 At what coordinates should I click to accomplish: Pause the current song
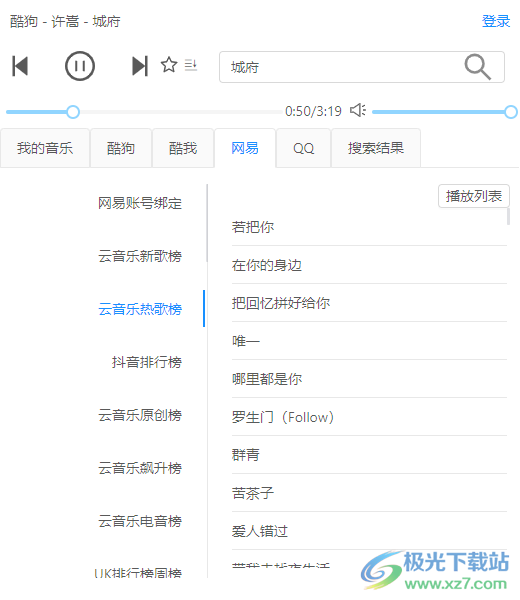point(80,66)
